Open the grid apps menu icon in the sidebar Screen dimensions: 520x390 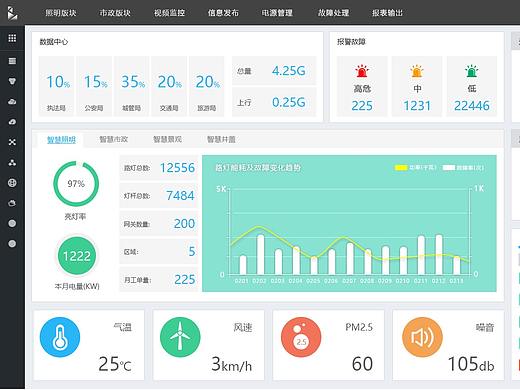(x=12, y=38)
